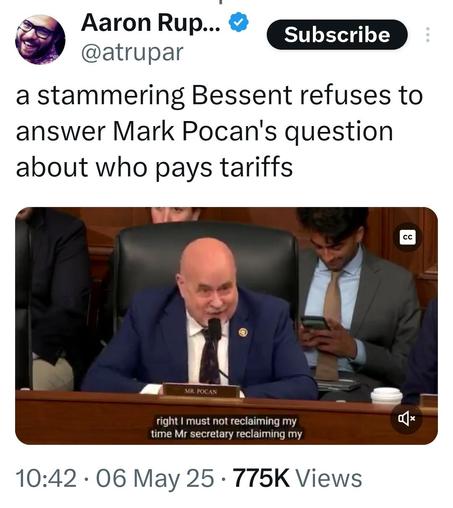
Task: Click the microphone in the video frame
Action: click(x=215, y=329)
